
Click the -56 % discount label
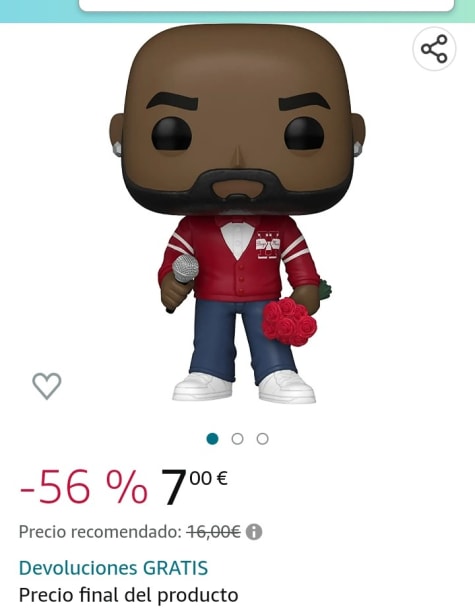[x=84, y=487]
